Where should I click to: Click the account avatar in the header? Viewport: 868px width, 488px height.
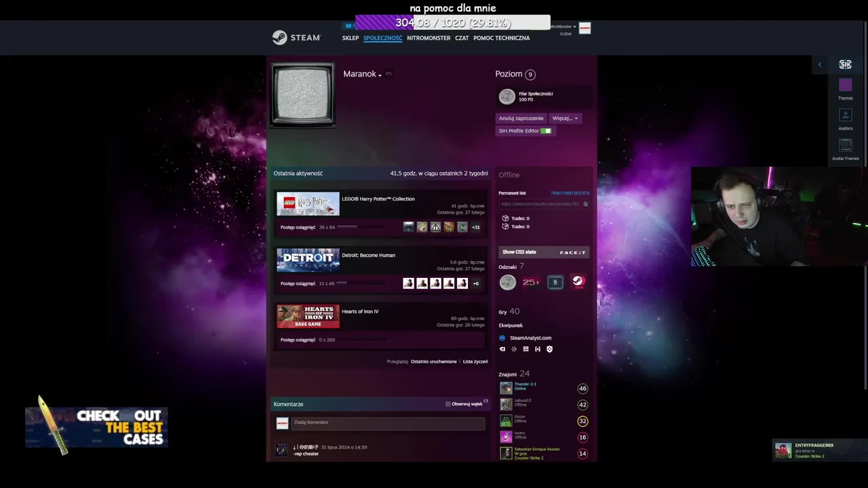coord(585,28)
